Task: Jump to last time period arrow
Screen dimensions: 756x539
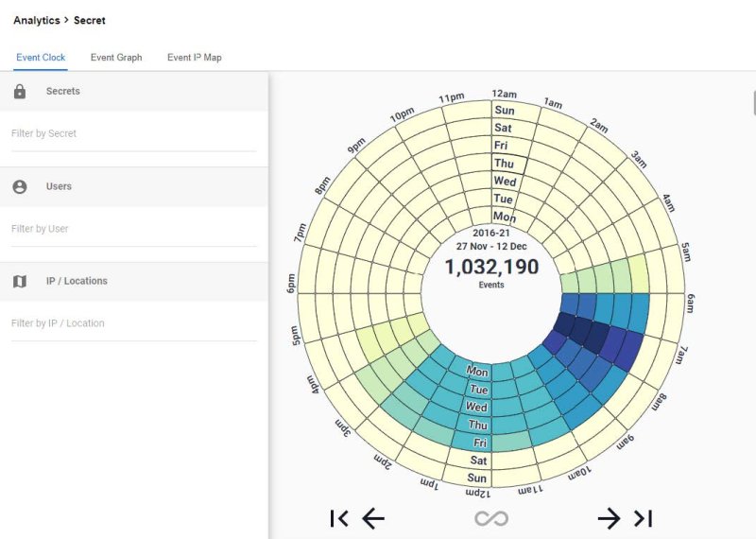Action: pos(644,518)
